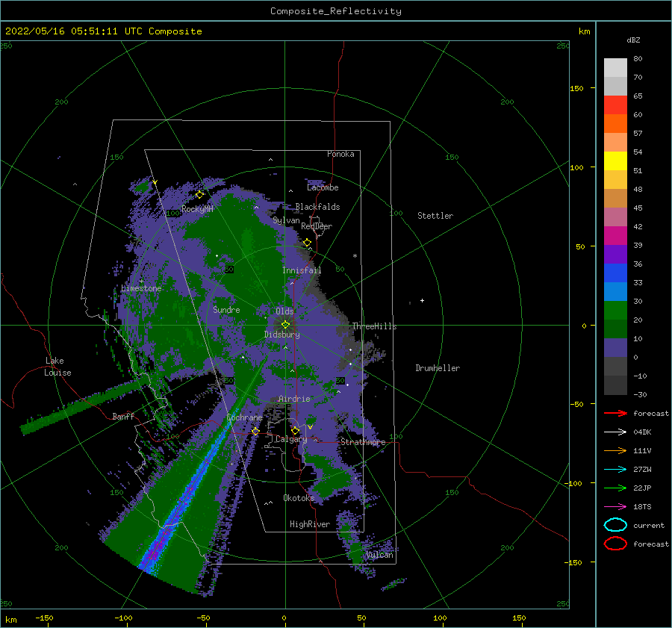Click the Lake Louise label

[57, 367]
